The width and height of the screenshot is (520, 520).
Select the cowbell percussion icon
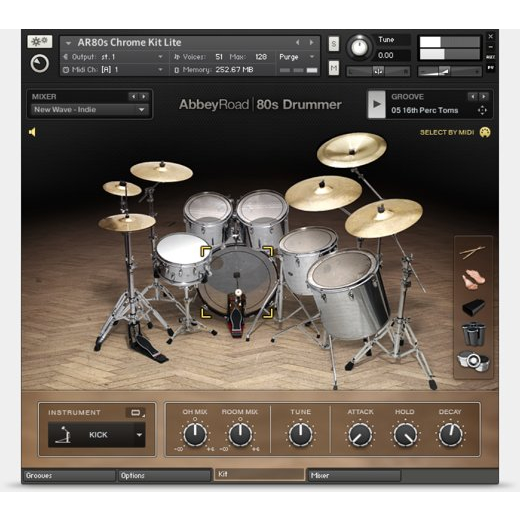473,307
